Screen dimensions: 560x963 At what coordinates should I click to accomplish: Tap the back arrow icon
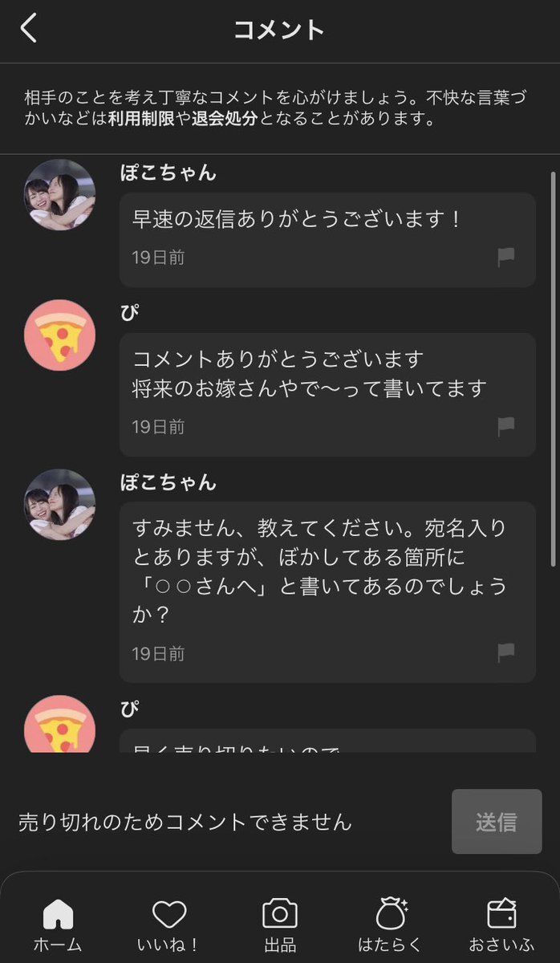[29, 29]
